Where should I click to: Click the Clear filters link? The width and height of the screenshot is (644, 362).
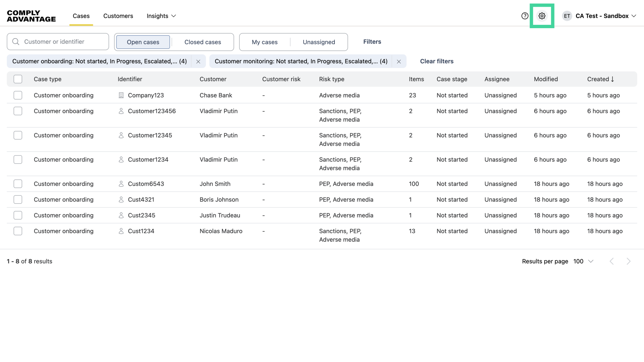[x=436, y=61]
